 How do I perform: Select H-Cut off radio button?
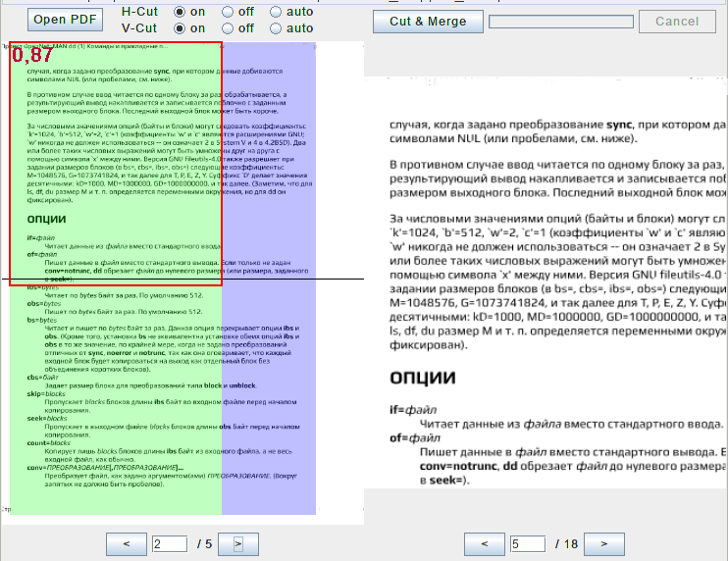[228, 12]
